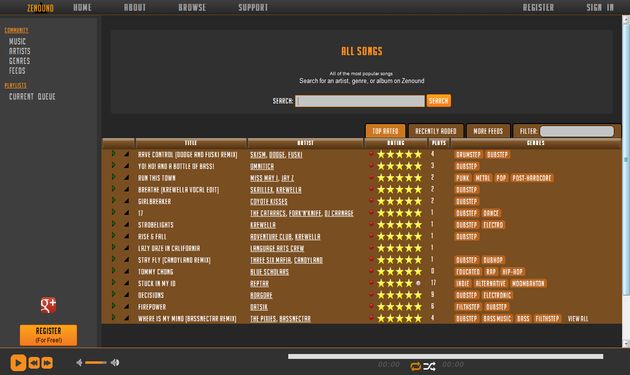The width and height of the screenshot is (630, 375).
Task: Select the Top Rated tab
Action: pos(385,131)
